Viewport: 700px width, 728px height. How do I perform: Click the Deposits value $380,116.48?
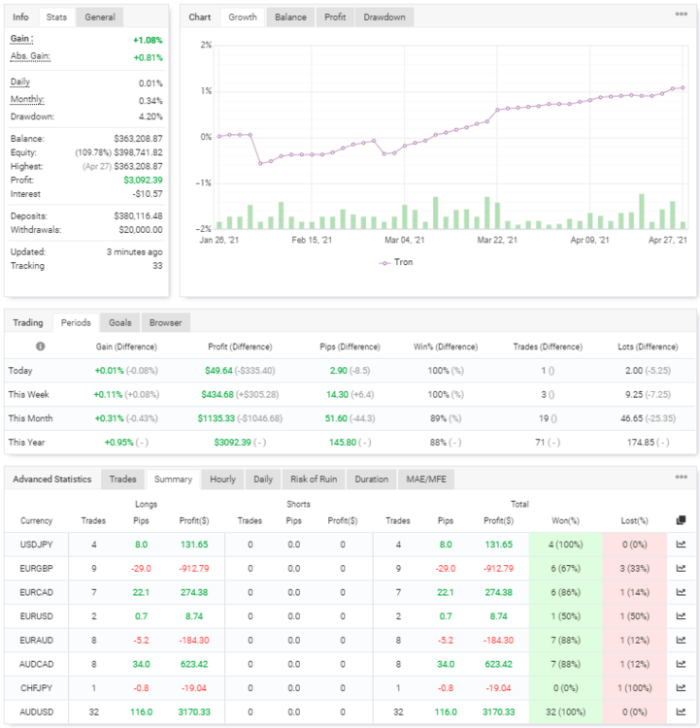click(139, 215)
